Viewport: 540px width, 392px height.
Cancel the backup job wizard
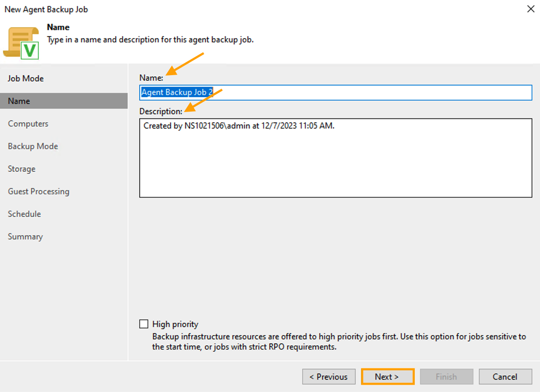tap(505, 377)
